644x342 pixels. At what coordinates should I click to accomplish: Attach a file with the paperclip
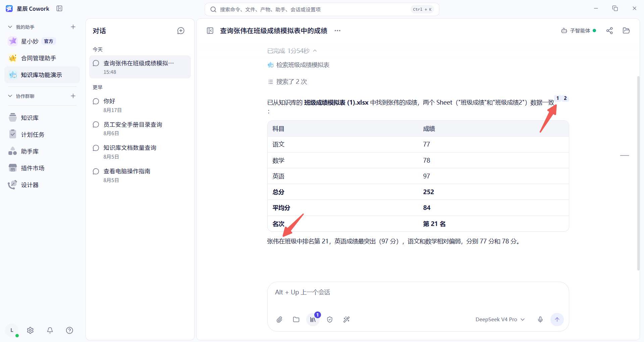279,320
